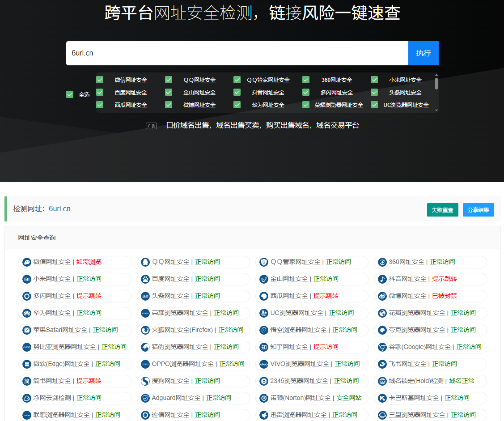Click the 检测网址：6url.cn label
The width and height of the screenshot is (504, 421).
pos(42,209)
